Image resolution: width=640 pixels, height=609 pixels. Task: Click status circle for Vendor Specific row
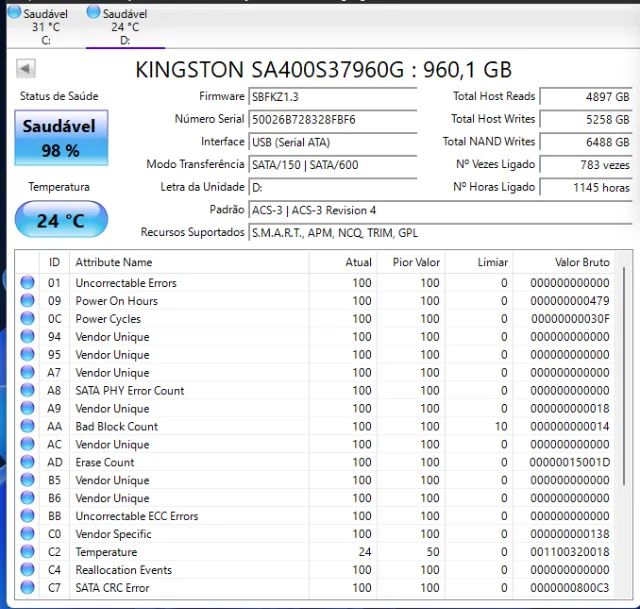pos(27,534)
